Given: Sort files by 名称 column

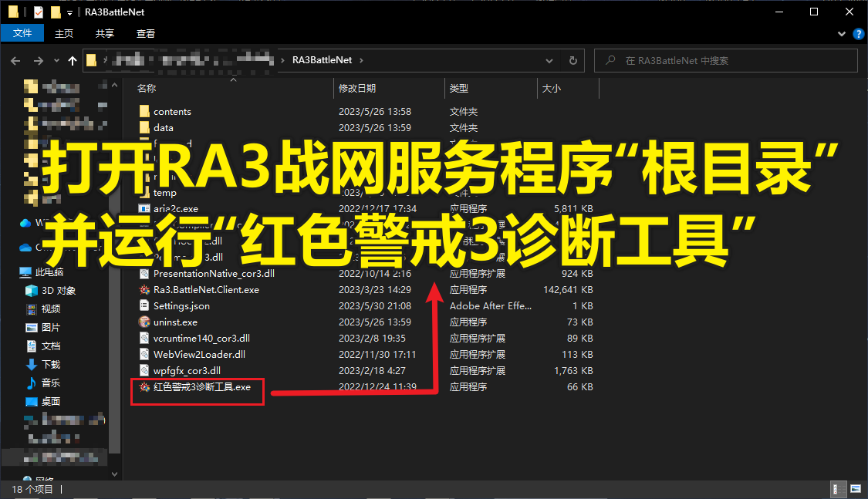Looking at the screenshot, I should 146,88.
